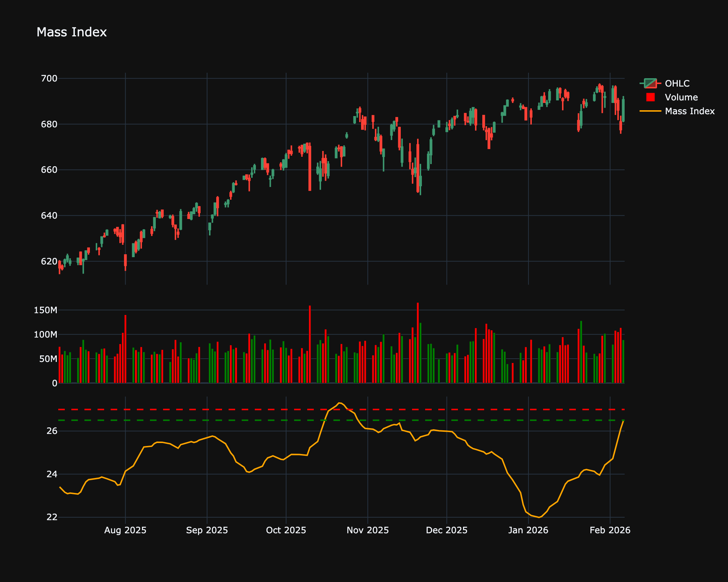728x582 pixels.
Task: Click the red Volume legend square
Action: (x=650, y=97)
